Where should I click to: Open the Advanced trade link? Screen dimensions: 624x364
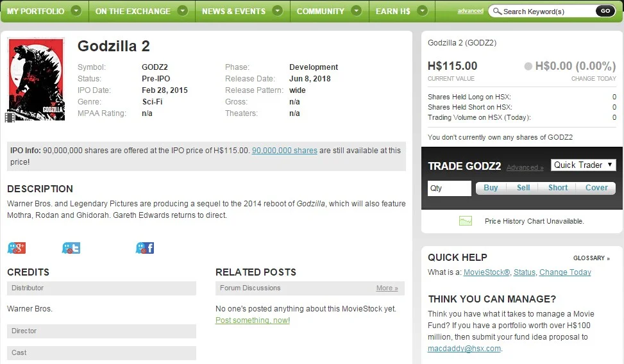[x=525, y=167]
